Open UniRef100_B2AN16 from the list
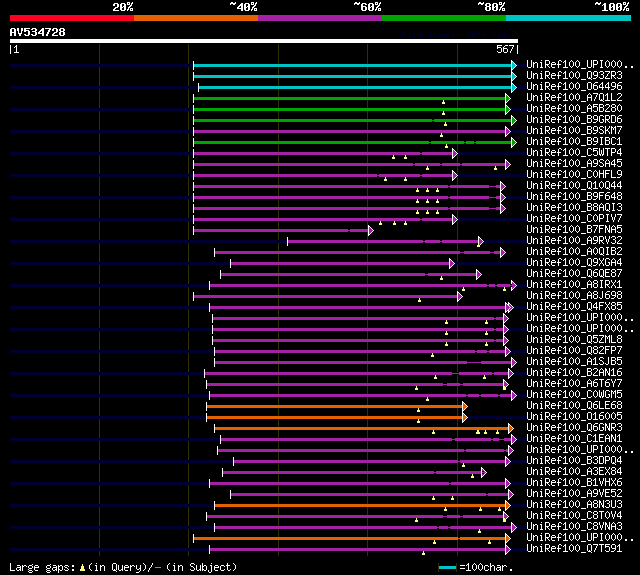 (574, 373)
